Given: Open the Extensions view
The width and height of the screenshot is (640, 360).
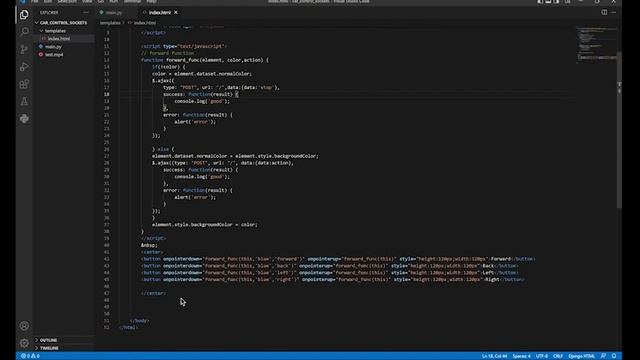Looking at the screenshot, I should (x=24, y=84).
